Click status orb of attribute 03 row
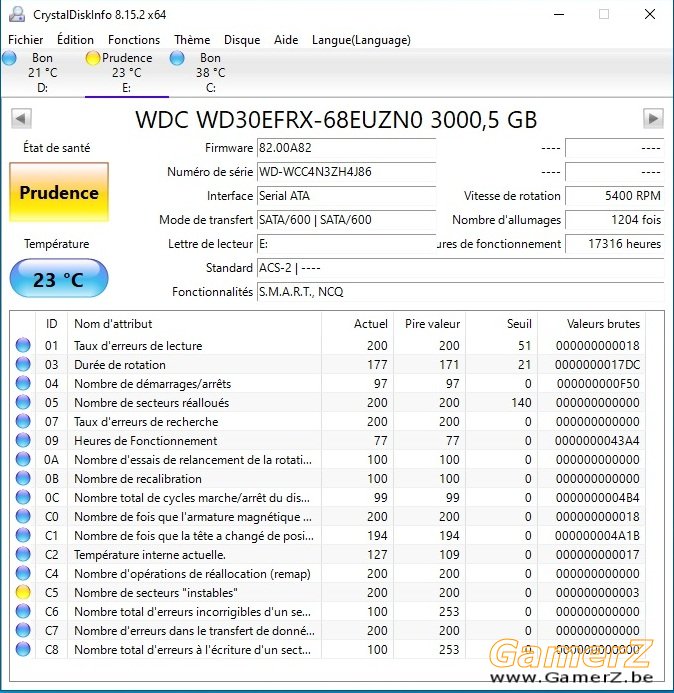Viewport: 674px width, 693px height. 23,364
